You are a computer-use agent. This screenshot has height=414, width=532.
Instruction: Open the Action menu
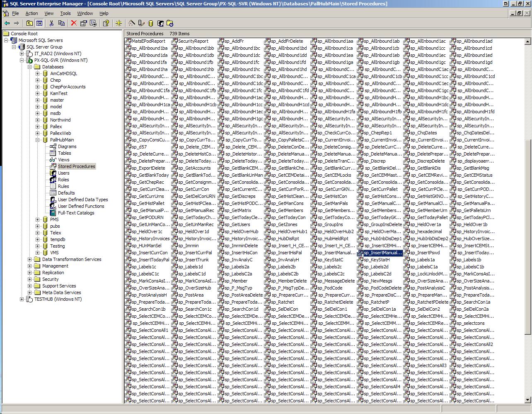tap(31, 13)
